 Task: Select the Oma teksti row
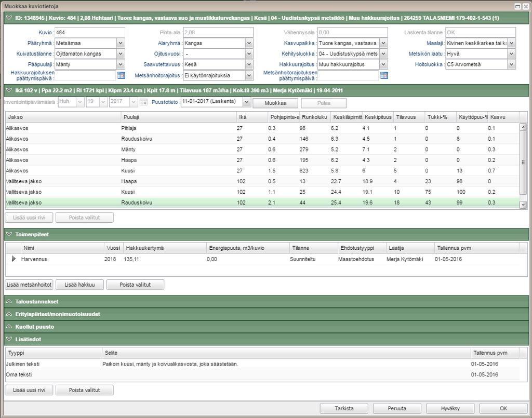tap(262, 374)
